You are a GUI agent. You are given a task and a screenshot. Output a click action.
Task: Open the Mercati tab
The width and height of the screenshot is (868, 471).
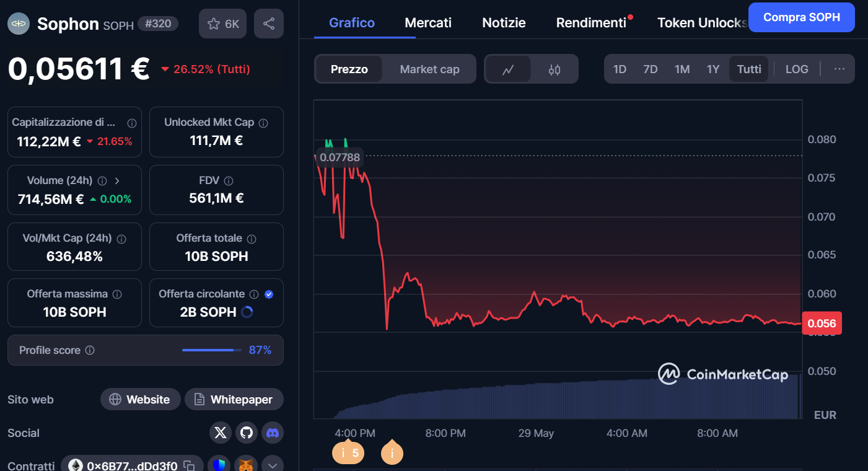428,23
